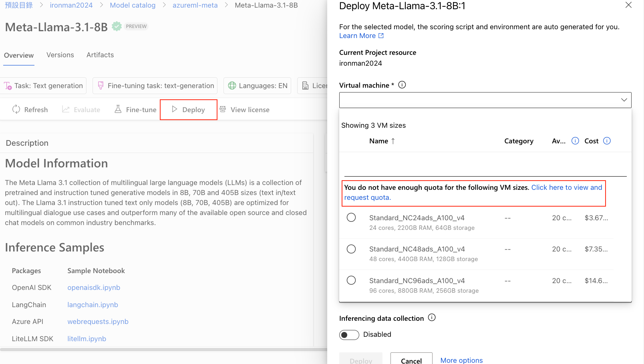Click the 'Languages: EN' tag text
The width and height of the screenshot is (644, 364).
(263, 86)
